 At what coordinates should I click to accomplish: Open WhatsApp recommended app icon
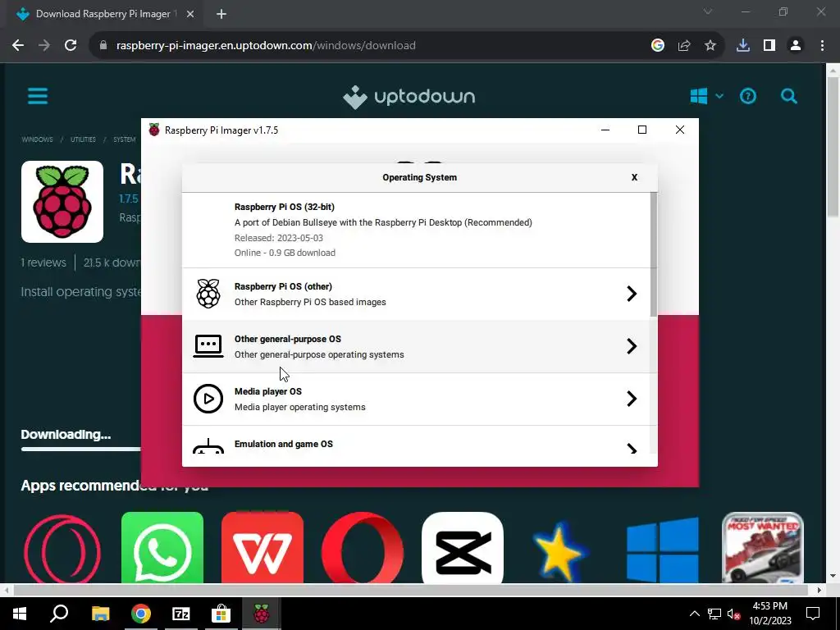162,547
